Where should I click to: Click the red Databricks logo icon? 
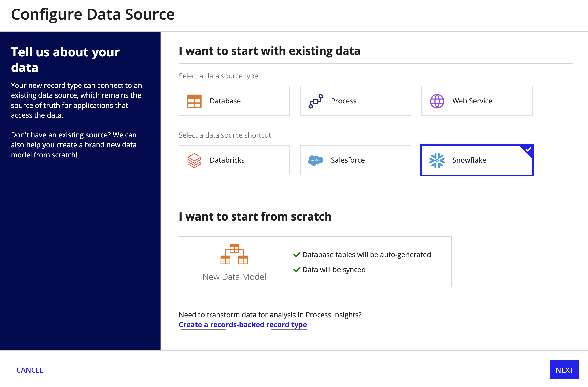tap(194, 160)
